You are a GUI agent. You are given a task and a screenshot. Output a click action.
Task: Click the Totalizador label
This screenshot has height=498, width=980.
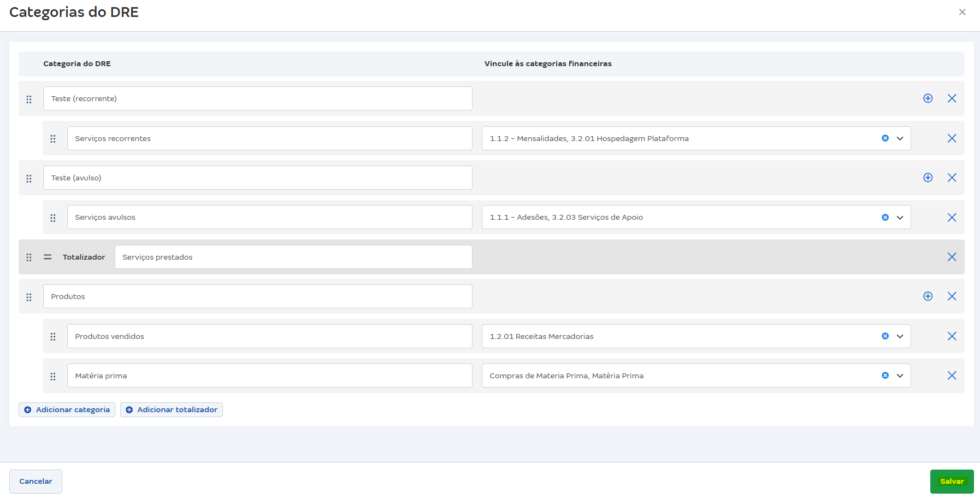click(84, 257)
